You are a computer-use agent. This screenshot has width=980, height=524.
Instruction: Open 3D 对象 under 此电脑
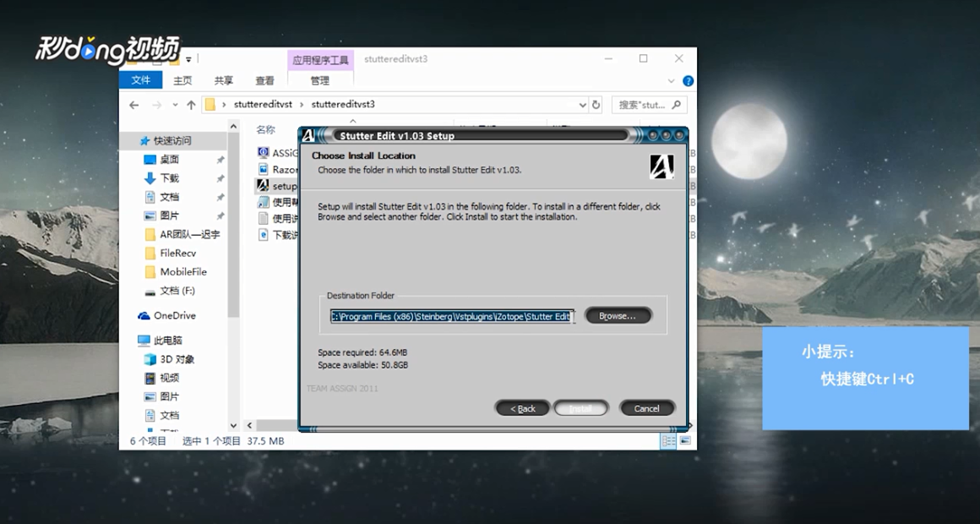pyautogui.click(x=177, y=359)
